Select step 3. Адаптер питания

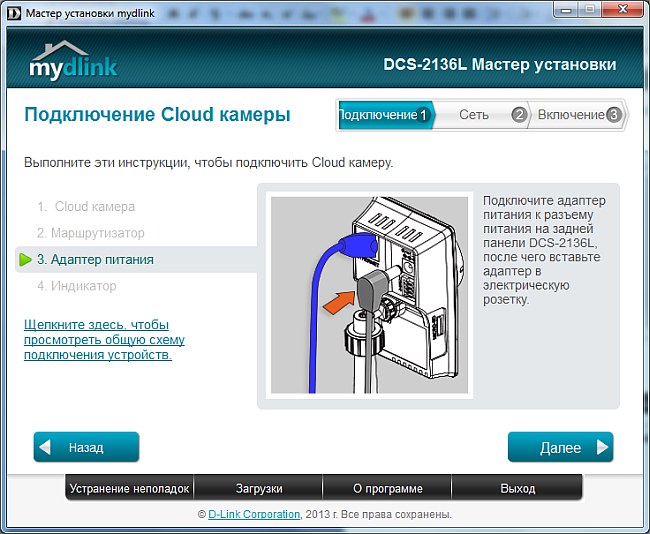[x=95, y=260]
